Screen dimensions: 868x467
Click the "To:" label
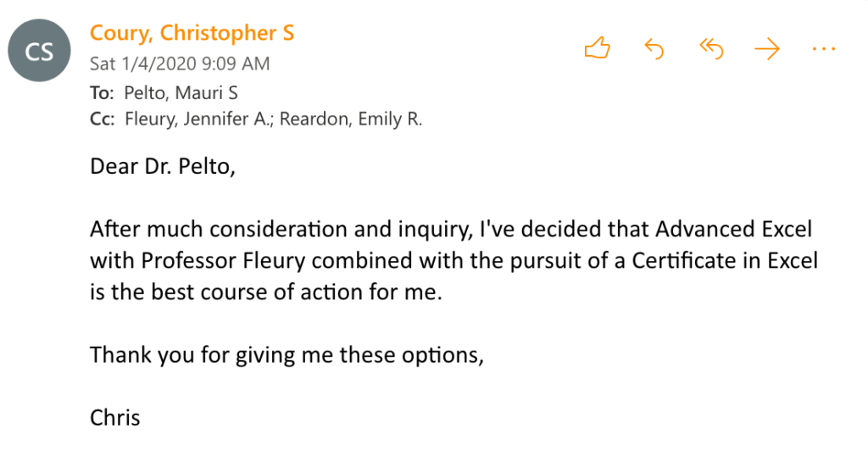(102, 92)
